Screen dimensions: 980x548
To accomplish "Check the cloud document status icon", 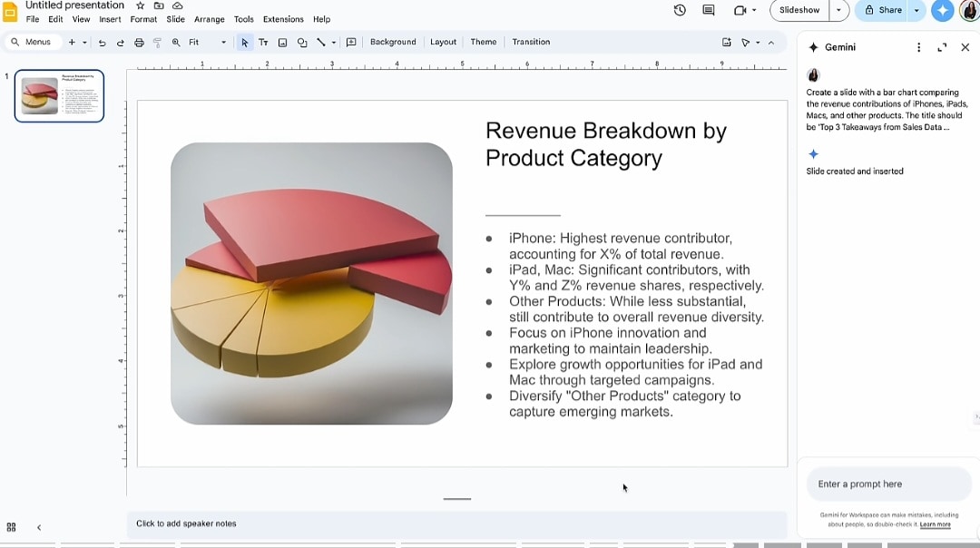I will pyautogui.click(x=178, y=5).
